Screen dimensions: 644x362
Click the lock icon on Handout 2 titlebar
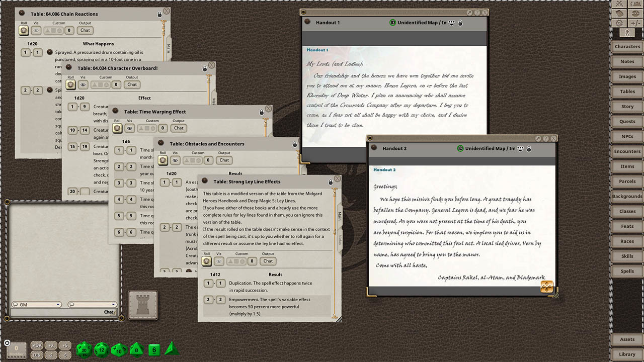pyautogui.click(x=528, y=149)
